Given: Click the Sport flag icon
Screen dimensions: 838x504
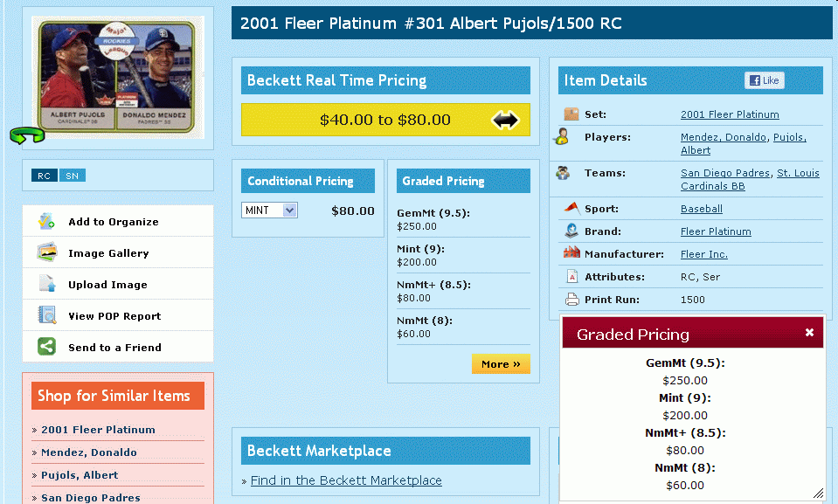Looking at the screenshot, I should pos(571,208).
